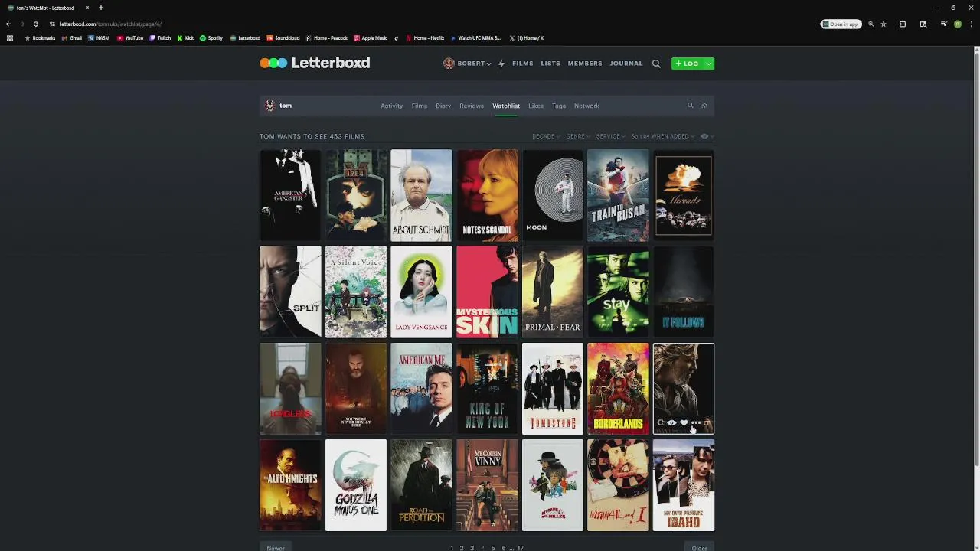Screen dimensions: 980x551
Task: Open the Twitch bookmark
Action: point(160,38)
